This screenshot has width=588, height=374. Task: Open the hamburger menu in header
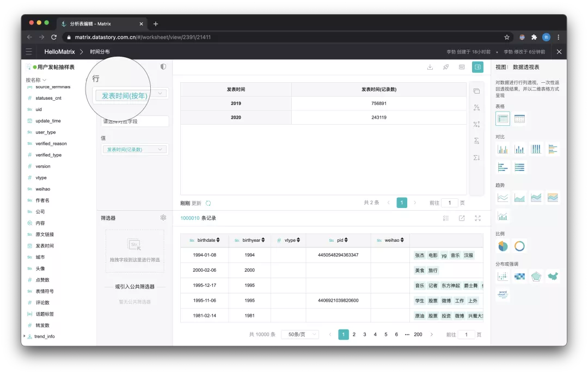point(29,52)
